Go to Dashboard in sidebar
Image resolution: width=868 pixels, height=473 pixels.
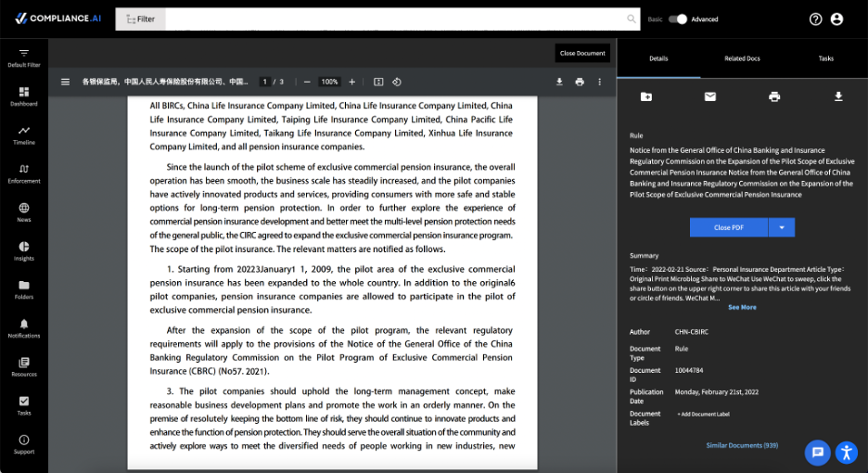(x=24, y=96)
